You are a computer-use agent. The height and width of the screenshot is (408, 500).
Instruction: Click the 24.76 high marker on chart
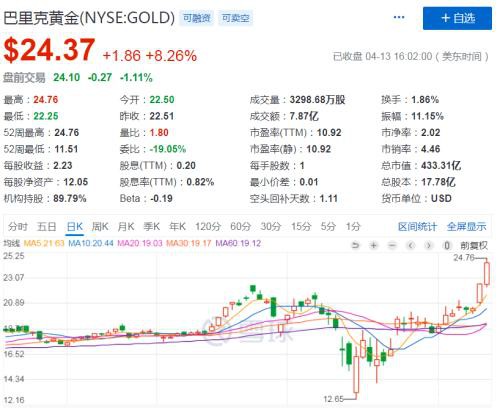pyautogui.click(x=464, y=257)
